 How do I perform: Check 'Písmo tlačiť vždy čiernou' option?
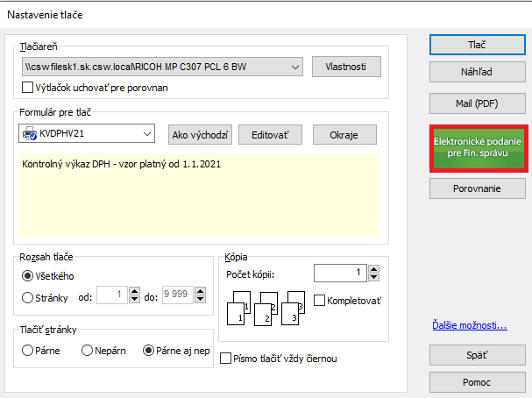pyautogui.click(x=226, y=359)
